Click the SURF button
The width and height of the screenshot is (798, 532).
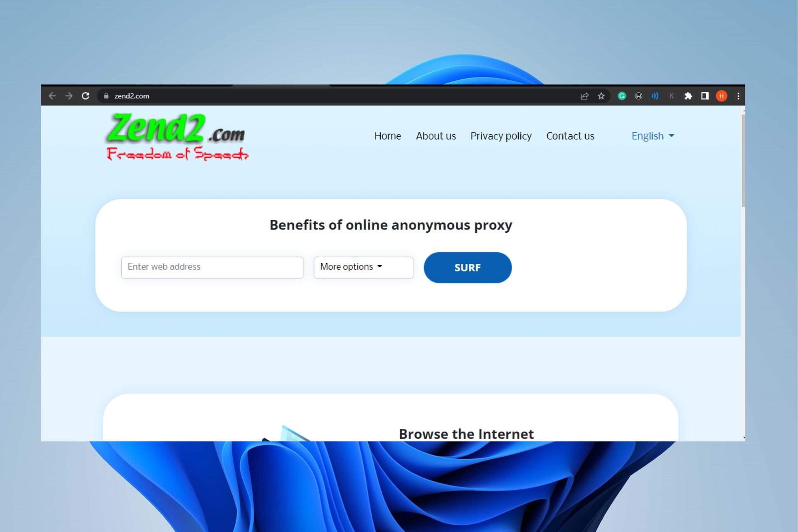[x=467, y=267]
